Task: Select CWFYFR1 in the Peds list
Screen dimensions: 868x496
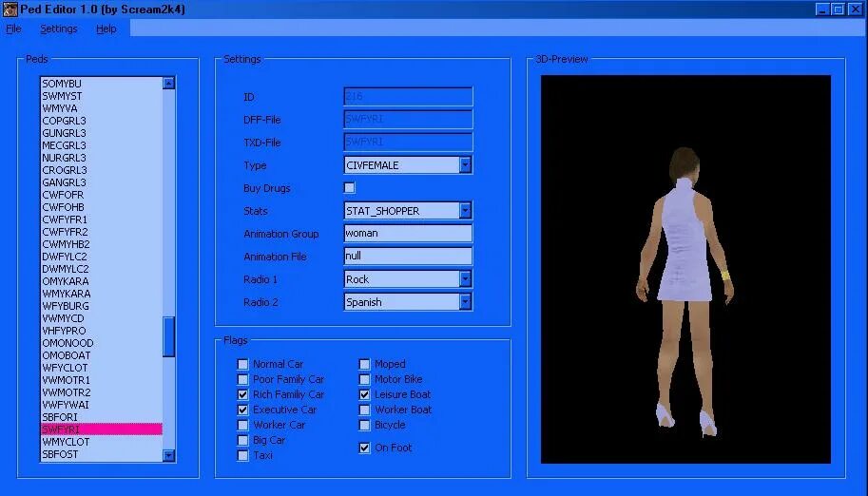Action: pyautogui.click(x=102, y=219)
